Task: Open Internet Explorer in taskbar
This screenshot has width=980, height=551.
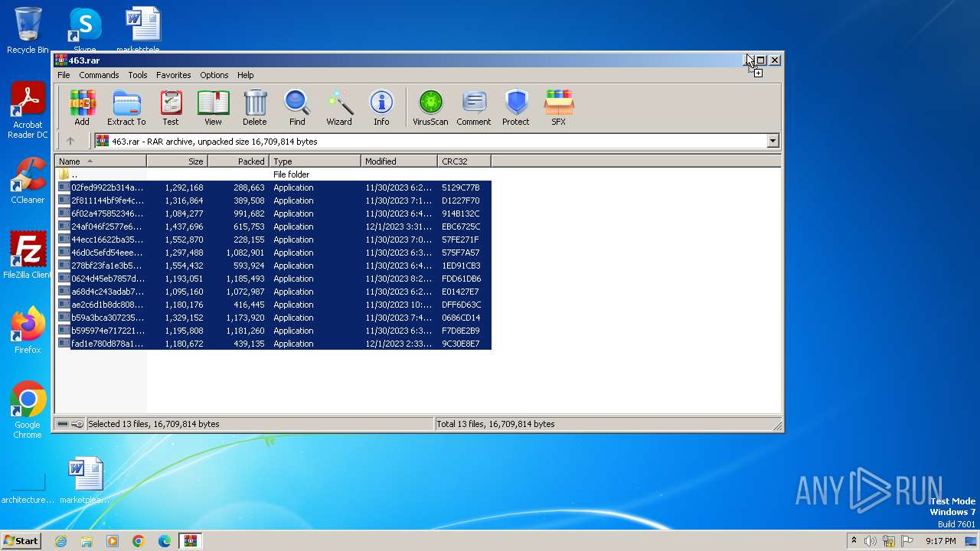Action: point(60,541)
